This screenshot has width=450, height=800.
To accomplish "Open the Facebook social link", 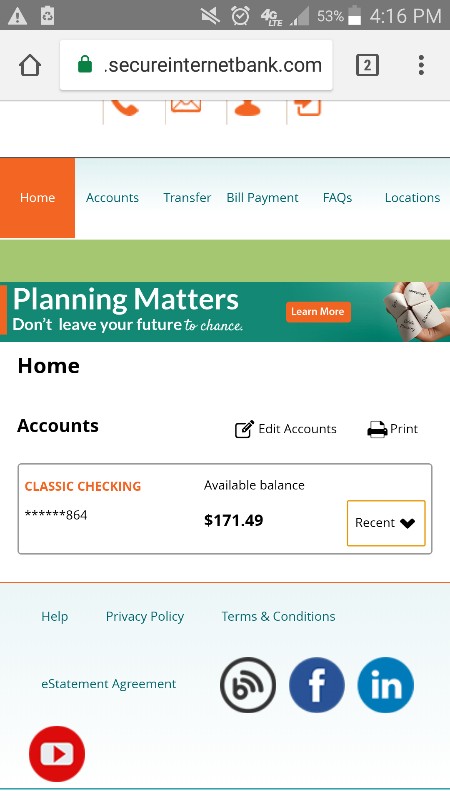I will (317, 685).
